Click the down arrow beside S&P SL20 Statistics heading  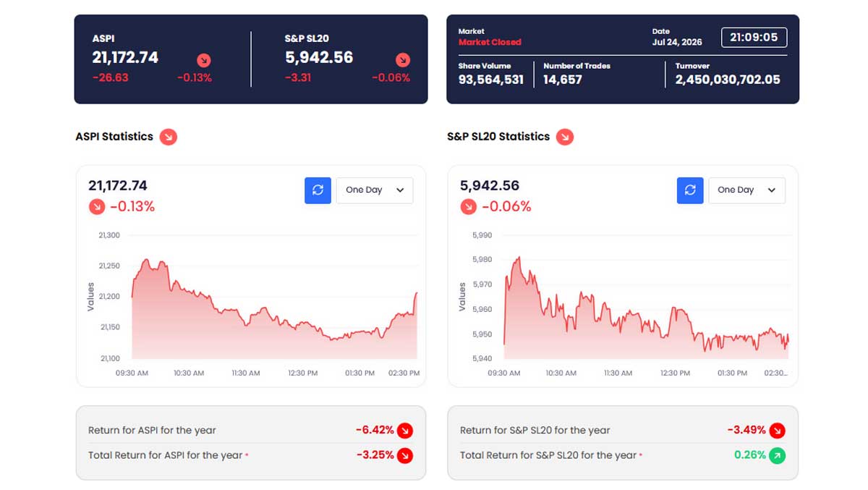(565, 136)
